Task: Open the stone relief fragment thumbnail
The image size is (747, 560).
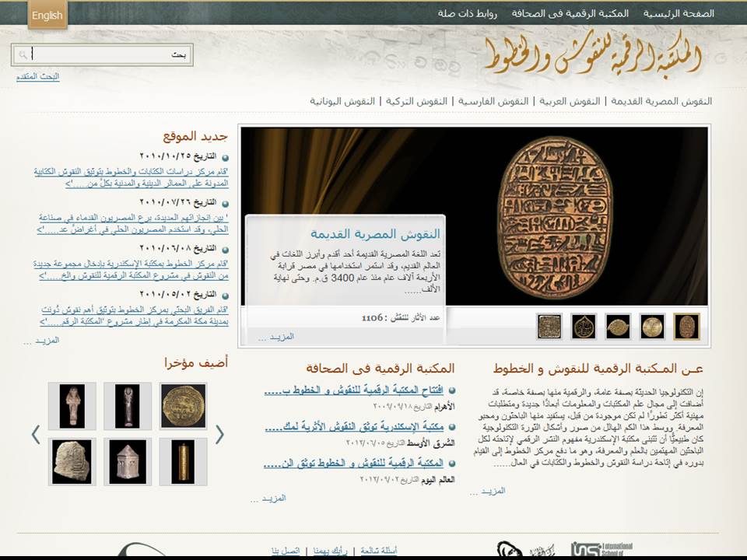Action: pos(72,461)
